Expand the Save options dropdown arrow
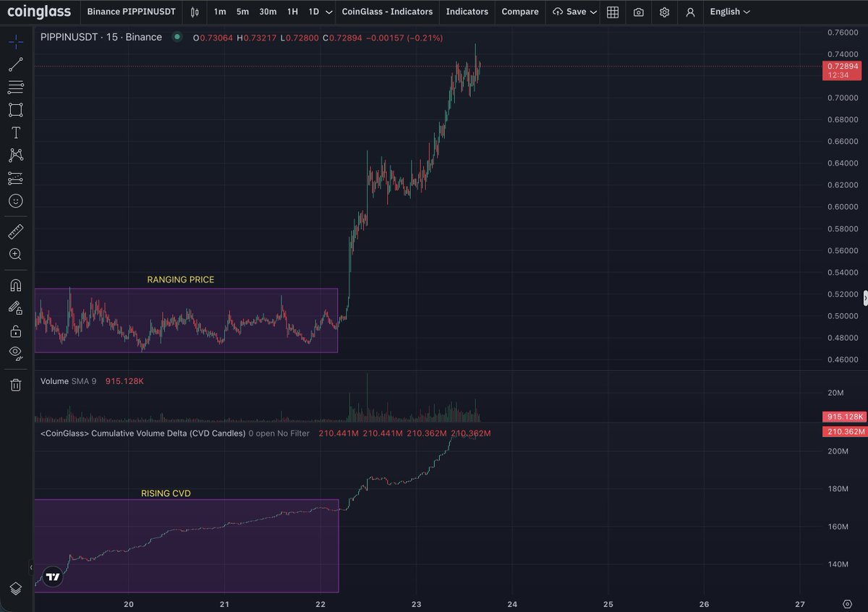Screen dimensions: 868x612 point(594,12)
